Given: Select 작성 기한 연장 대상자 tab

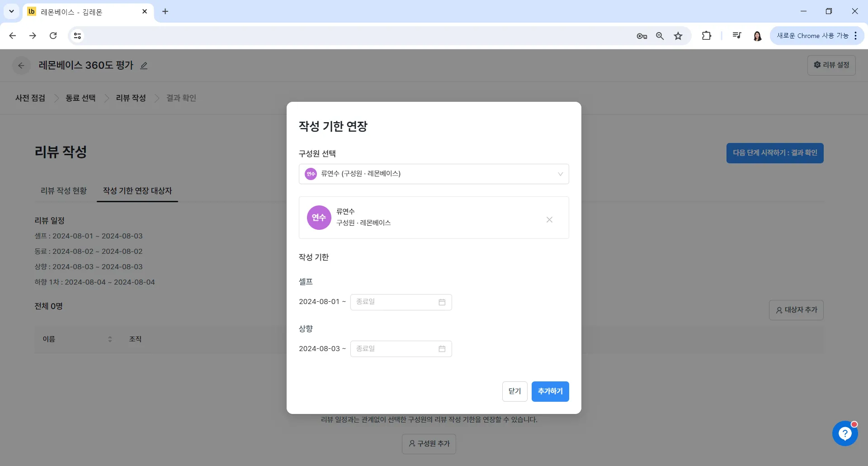Looking at the screenshot, I should 137,191.
